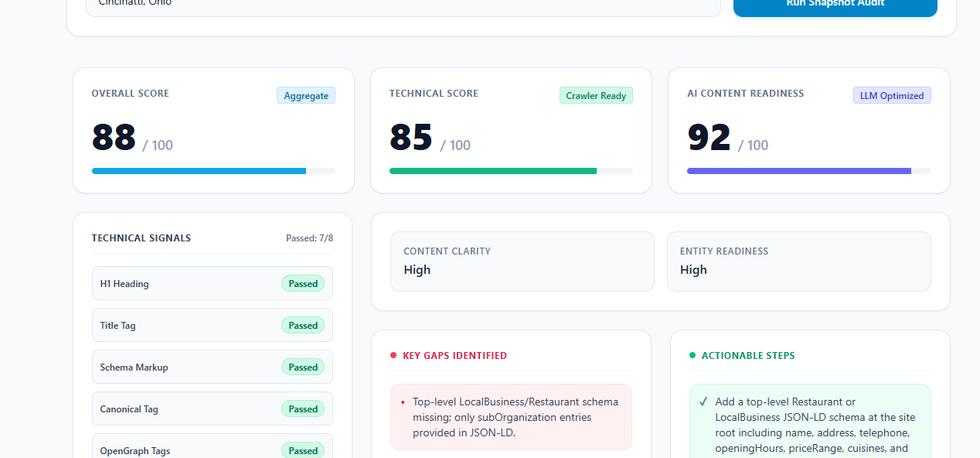Image resolution: width=980 pixels, height=458 pixels.
Task: Click the green dot beside Actionable Steps
Action: 692,356
